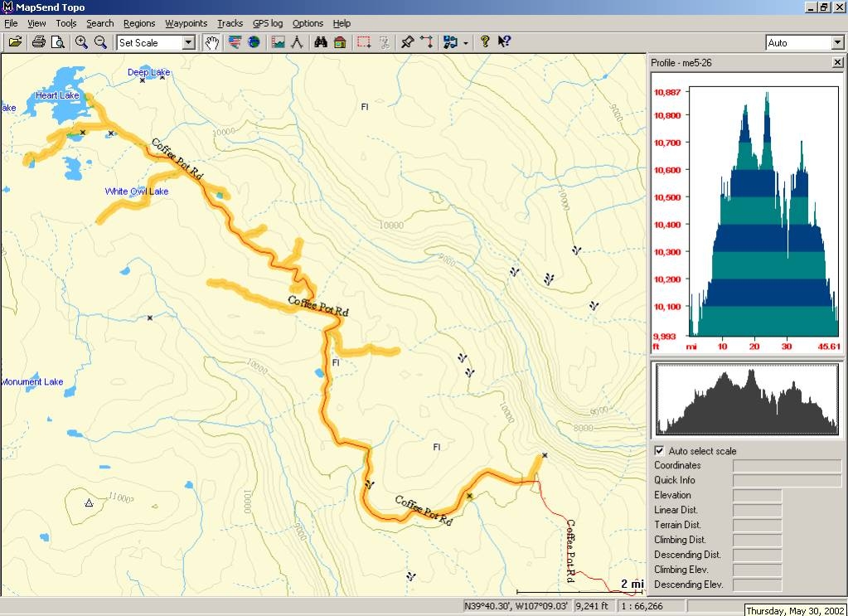Open the File menu
848x616 pixels.
pos(11,23)
